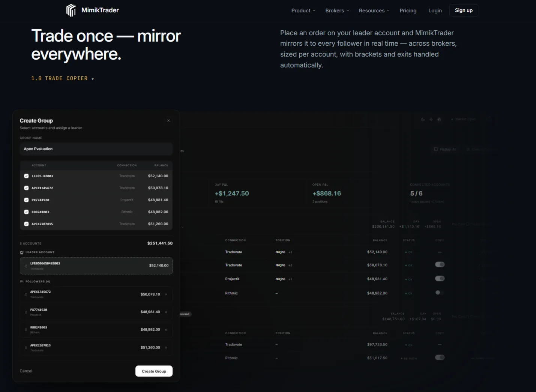
Task: Uncheck account R88241003 checkbox
Action: click(26, 212)
